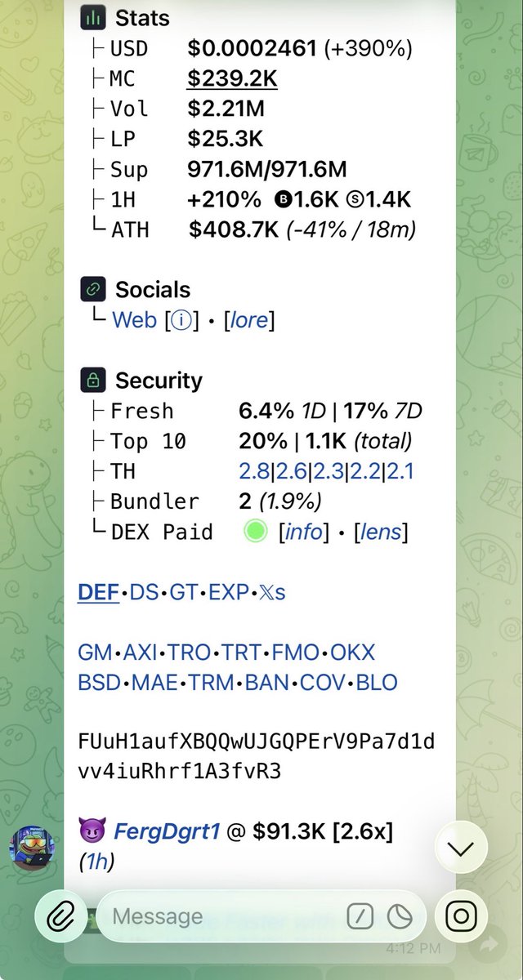The height and width of the screenshot is (980, 523).
Task: Open the sticker panel icon
Action: (400, 917)
